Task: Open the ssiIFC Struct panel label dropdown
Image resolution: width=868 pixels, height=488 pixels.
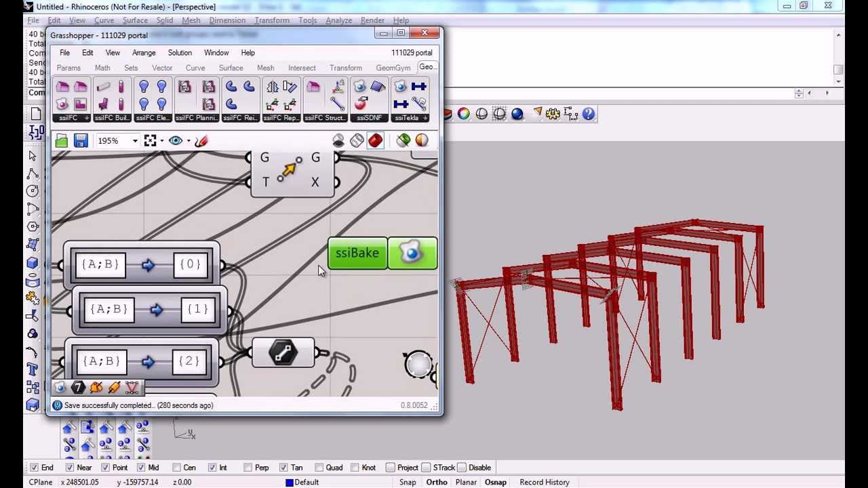Action: pos(325,118)
